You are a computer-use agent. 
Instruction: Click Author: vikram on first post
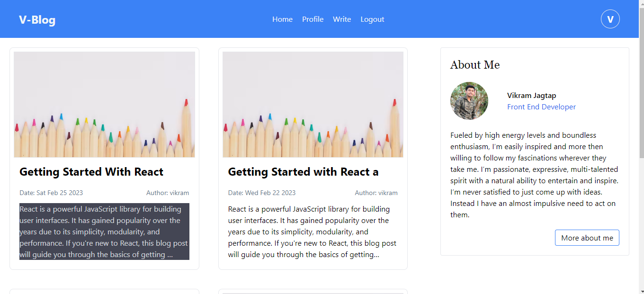click(x=168, y=193)
